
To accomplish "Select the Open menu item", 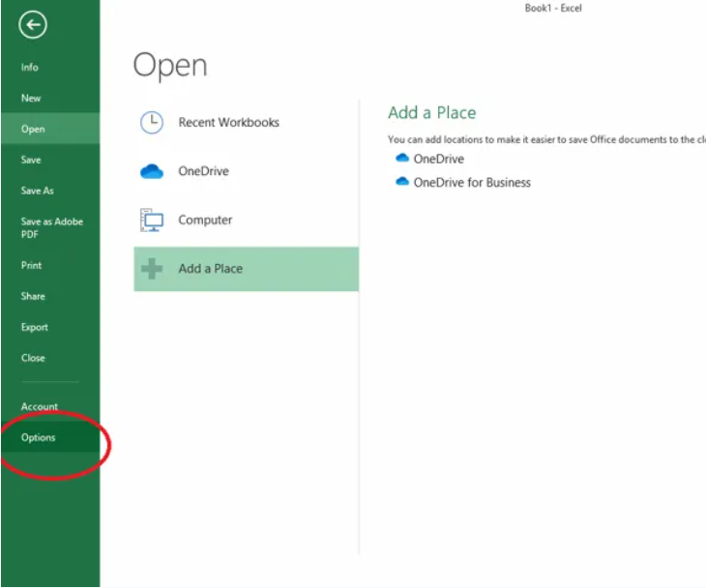I will [50, 129].
